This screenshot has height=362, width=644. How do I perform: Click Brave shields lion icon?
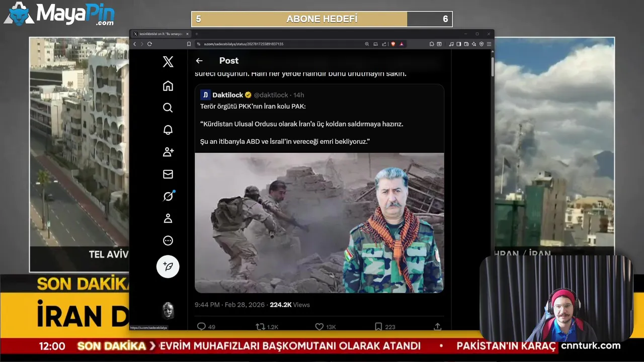[x=393, y=44]
